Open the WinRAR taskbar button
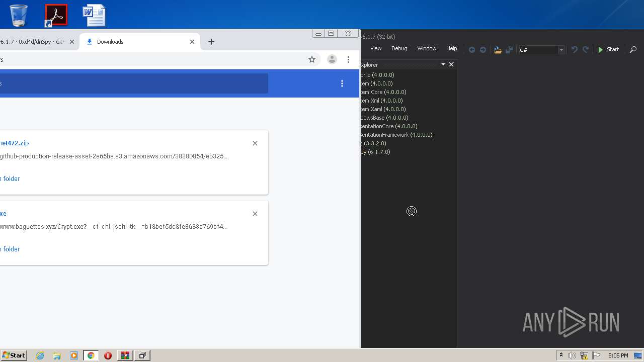644x362 pixels. coord(125,355)
